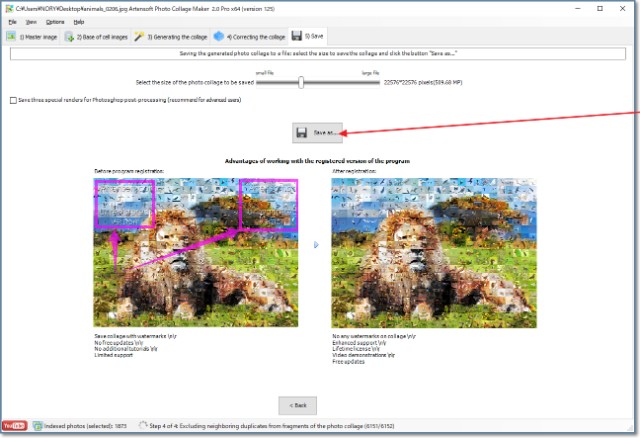Click the YouTube icon in status bar

point(15,425)
